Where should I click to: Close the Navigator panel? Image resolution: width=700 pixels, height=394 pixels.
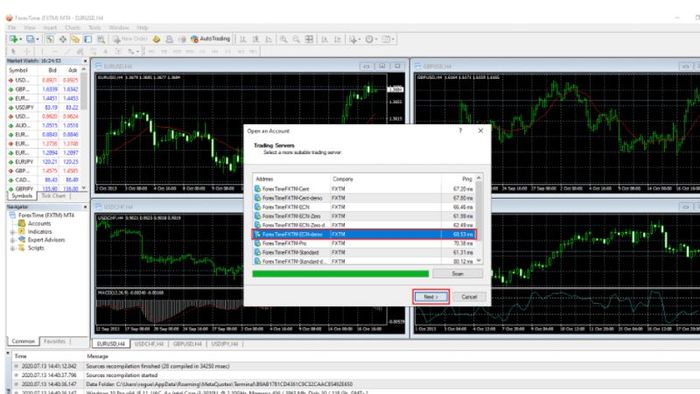pos(85,207)
